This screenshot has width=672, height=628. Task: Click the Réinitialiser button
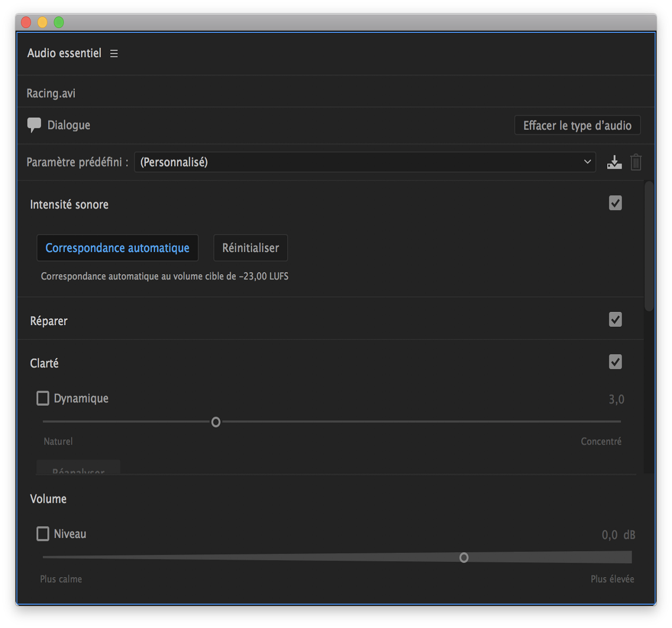pos(251,248)
